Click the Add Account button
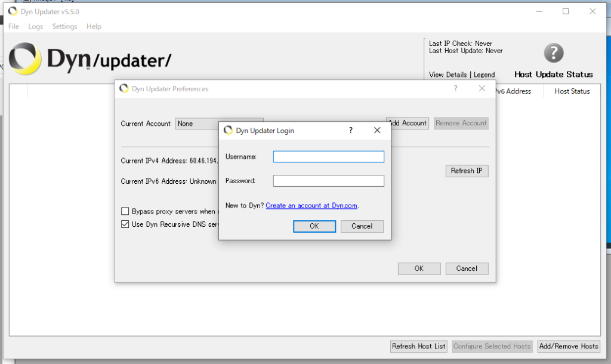The image size is (611, 364). (409, 123)
